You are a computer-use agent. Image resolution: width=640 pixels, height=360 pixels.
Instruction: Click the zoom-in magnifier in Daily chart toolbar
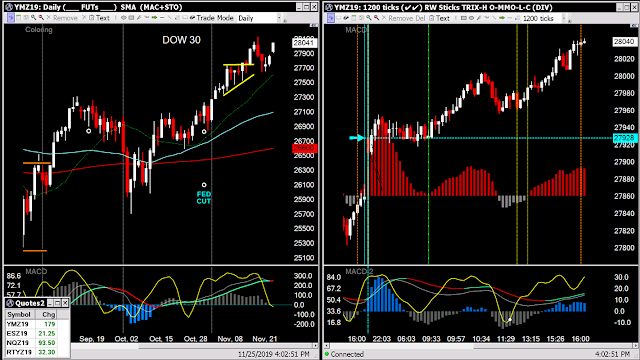33,18
